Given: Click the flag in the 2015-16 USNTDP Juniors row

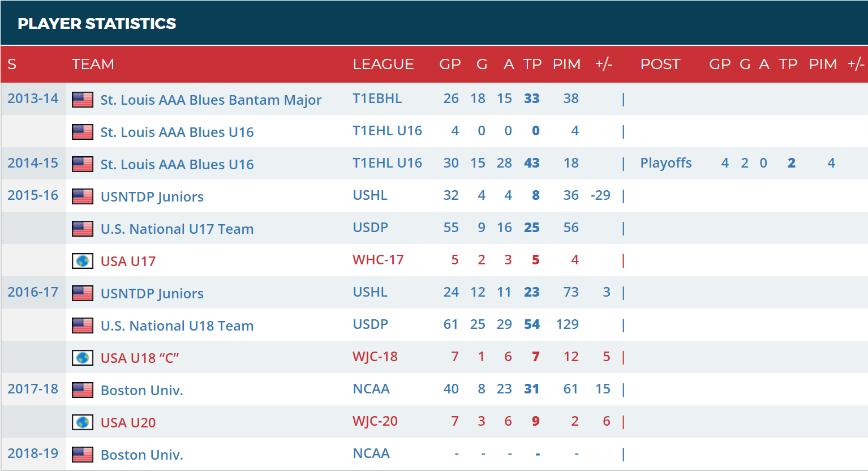Looking at the screenshot, I should coord(83,196).
